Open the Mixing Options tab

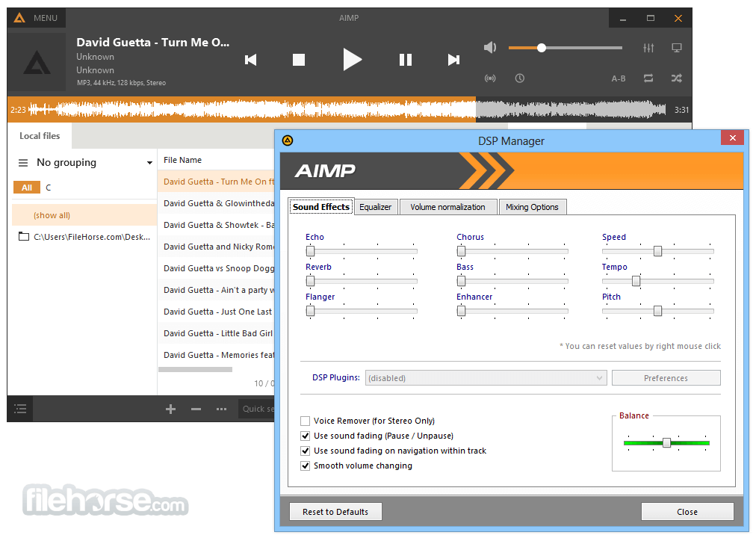point(533,207)
